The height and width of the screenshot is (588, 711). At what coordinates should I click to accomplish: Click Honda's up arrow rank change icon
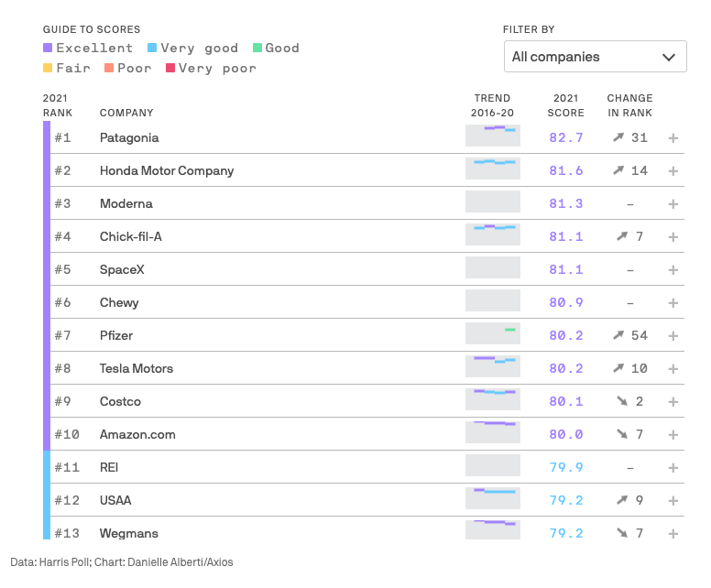(x=618, y=170)
